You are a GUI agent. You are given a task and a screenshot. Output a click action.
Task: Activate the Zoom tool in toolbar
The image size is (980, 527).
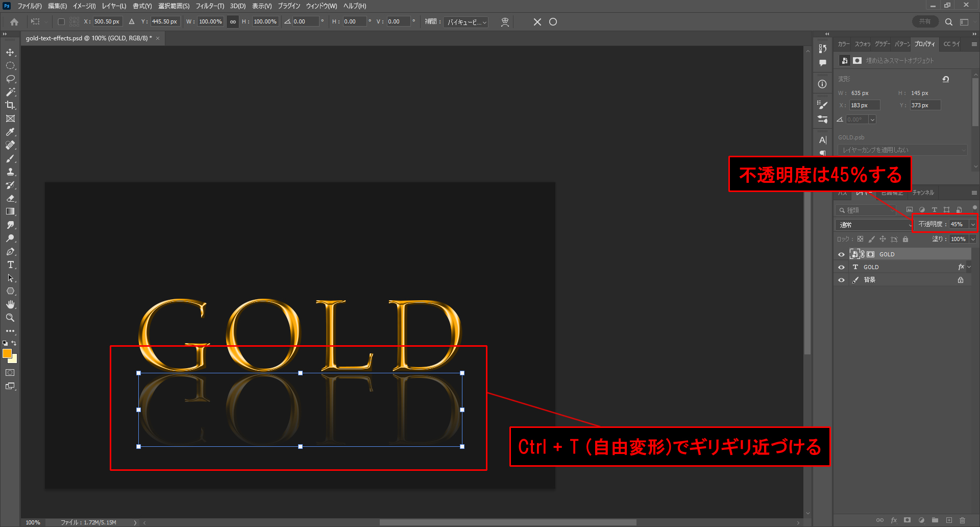pyautogui.click(x=10, y=318)
